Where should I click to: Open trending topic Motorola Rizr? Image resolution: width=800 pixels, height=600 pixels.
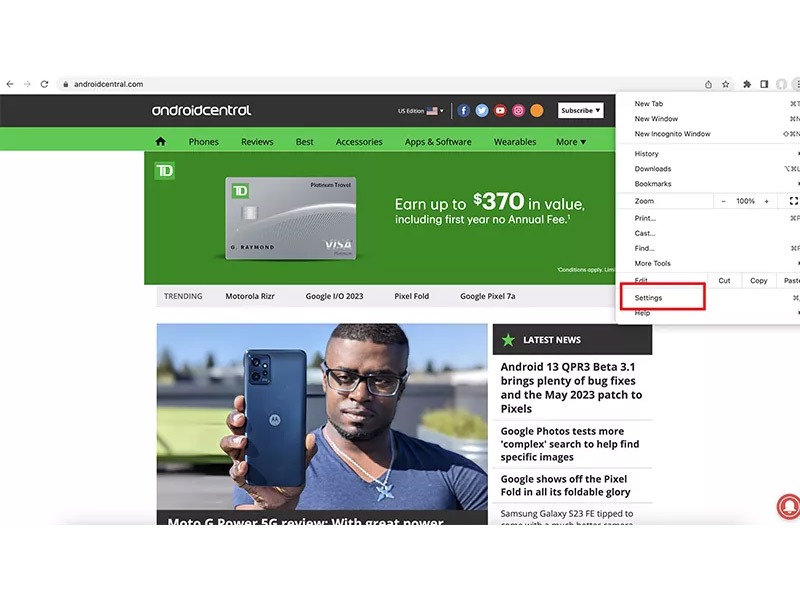point(250,296)
